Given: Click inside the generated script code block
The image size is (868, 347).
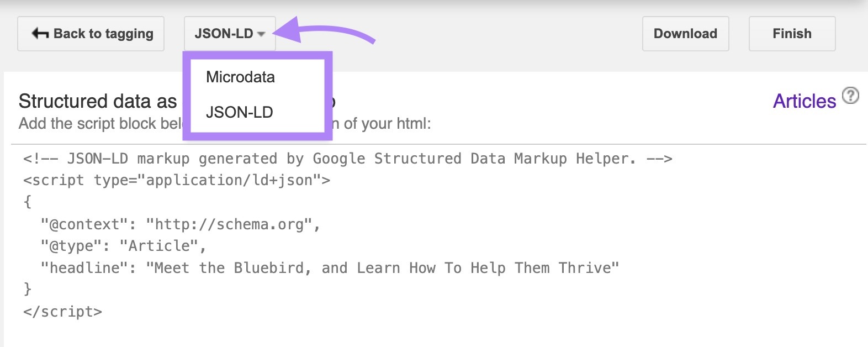Looking at the screenshot, I should [x=331, y=234].
